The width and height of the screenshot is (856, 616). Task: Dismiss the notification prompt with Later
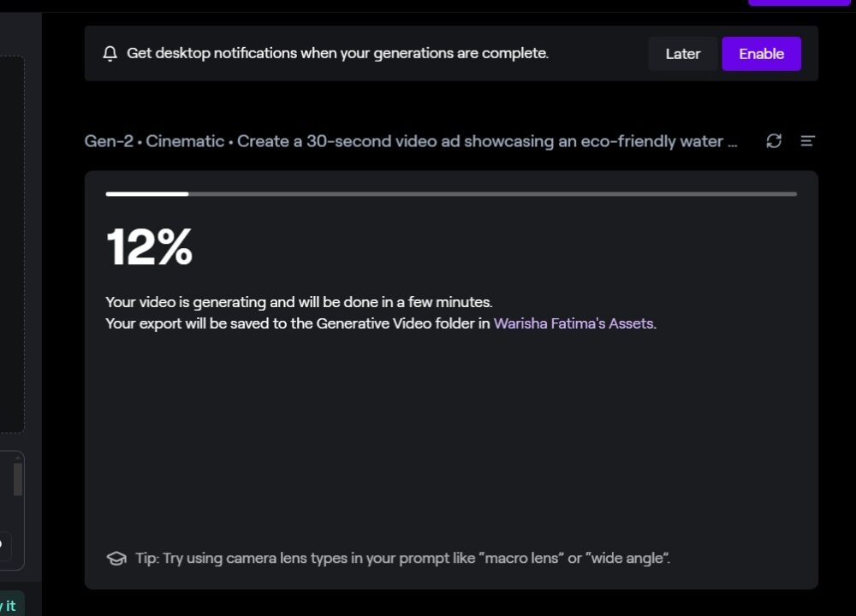[x=682, y=53]
